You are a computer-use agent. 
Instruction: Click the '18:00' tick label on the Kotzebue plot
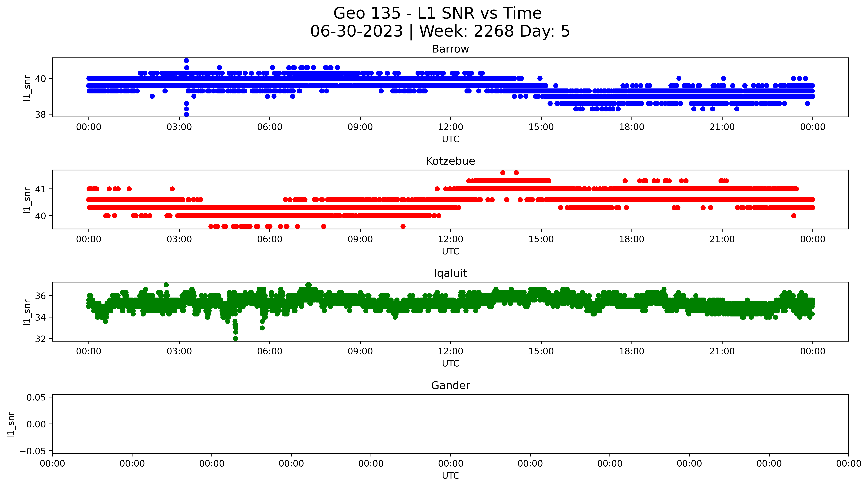pyautogui.click(x=631, y=239)
